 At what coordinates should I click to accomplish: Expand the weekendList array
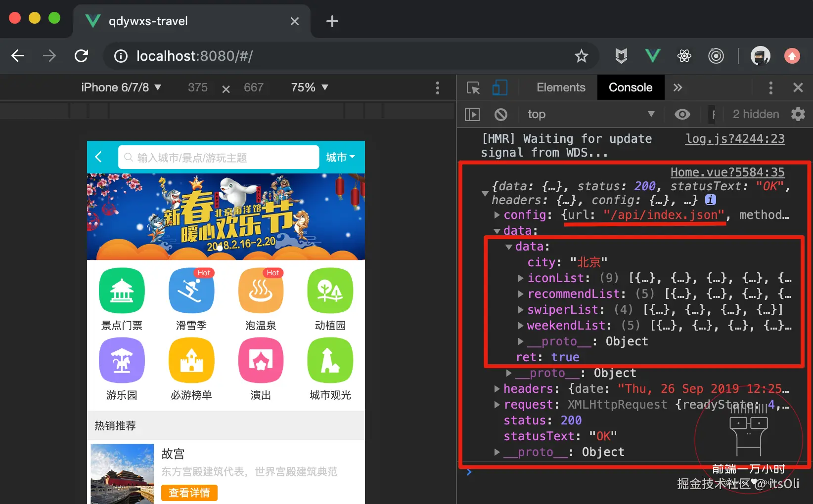pos(521,326)
